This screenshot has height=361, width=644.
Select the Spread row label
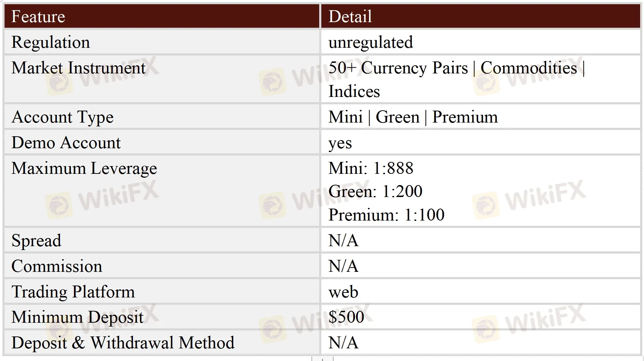point(36,241)
